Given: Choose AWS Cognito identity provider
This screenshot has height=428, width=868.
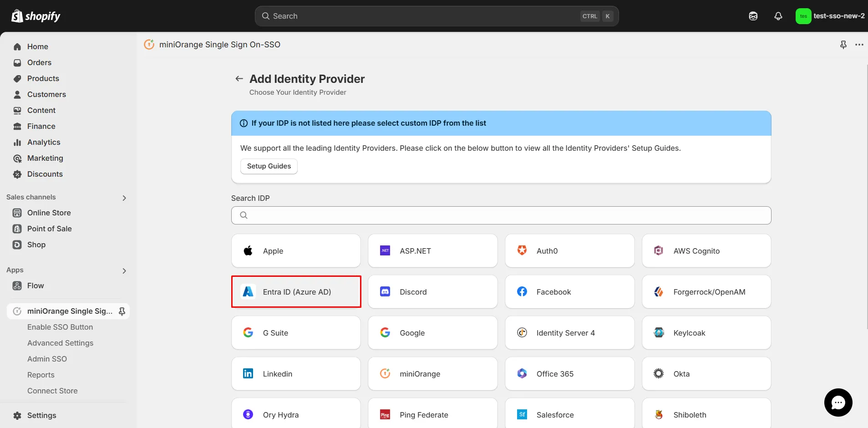Looking at the screenshot, I should pyautogui.click(x=706, y=251).
